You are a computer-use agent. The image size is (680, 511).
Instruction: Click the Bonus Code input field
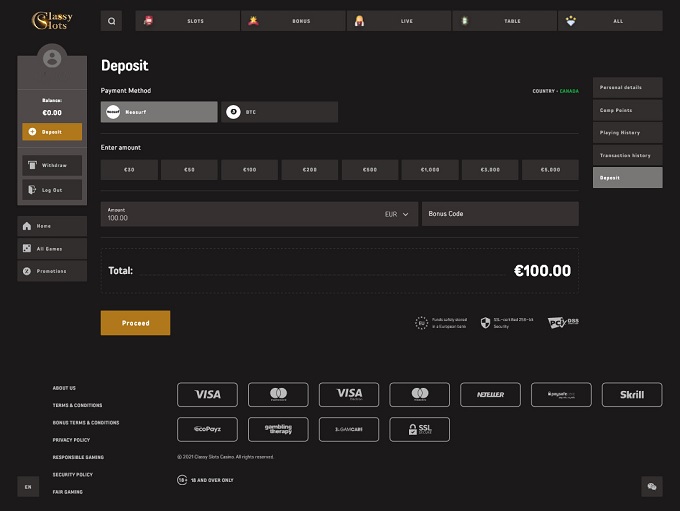(x=500, y=214)
